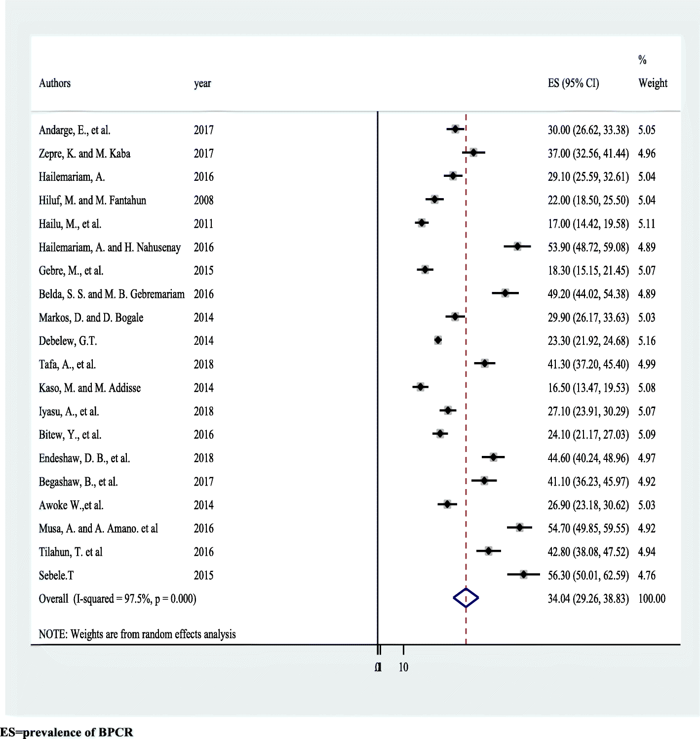Click the blue overall-effect diamond marker
The width and height of the screenshot is (700, 739).
pyautogui.click(x=466, y=598)
